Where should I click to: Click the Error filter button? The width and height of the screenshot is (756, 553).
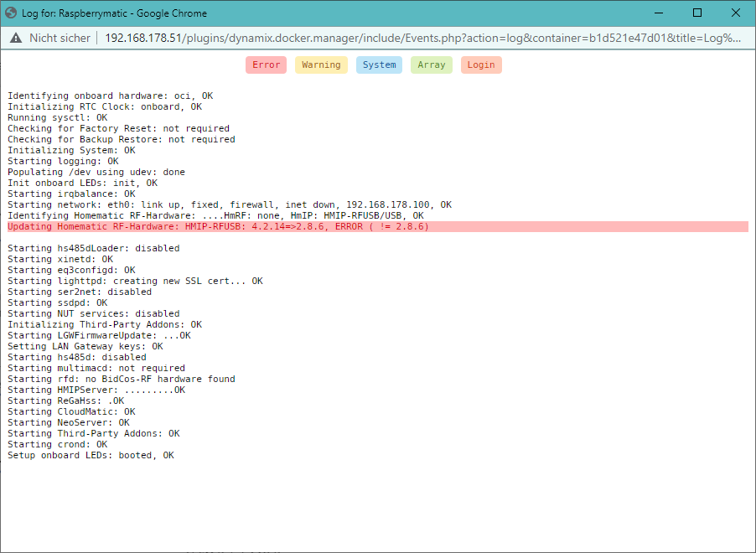pyautogui.click(x=267, y=65)
